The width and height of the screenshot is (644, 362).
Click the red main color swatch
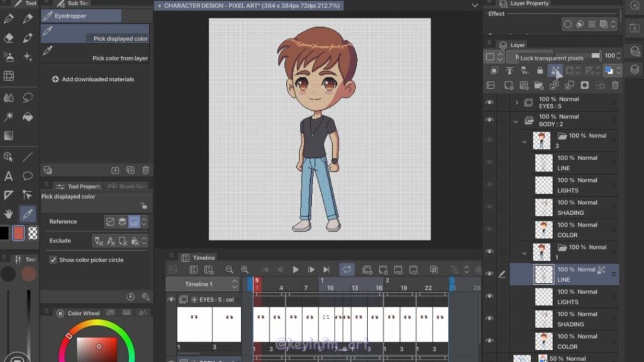tap(19, 233)
